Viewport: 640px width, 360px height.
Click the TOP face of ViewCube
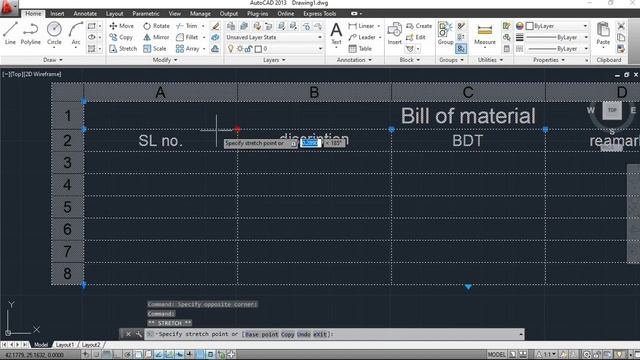(612, 110)
